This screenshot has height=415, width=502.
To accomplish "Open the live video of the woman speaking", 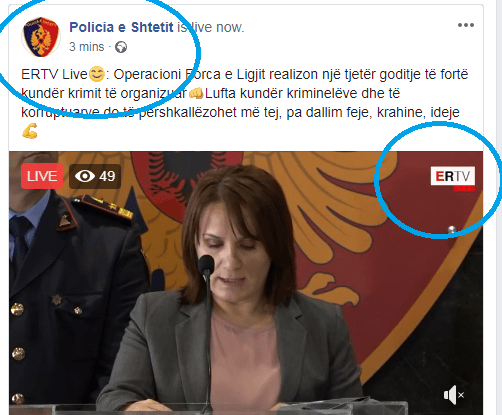I will pos(246,283).
